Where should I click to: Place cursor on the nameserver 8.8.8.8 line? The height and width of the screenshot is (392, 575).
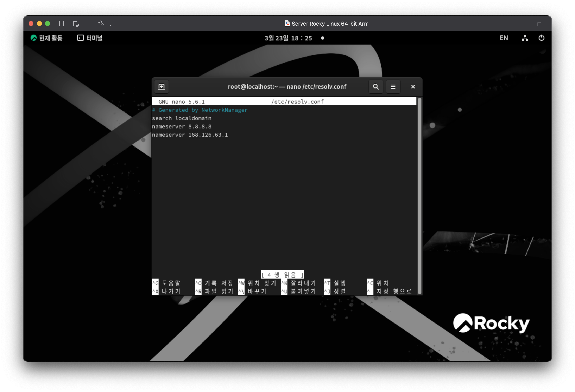[182, 126]
